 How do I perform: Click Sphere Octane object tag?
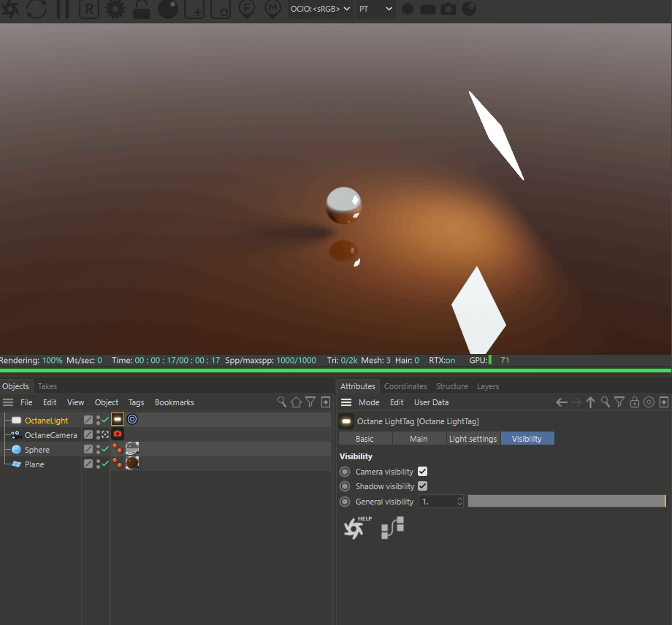[x=118, y=448]
